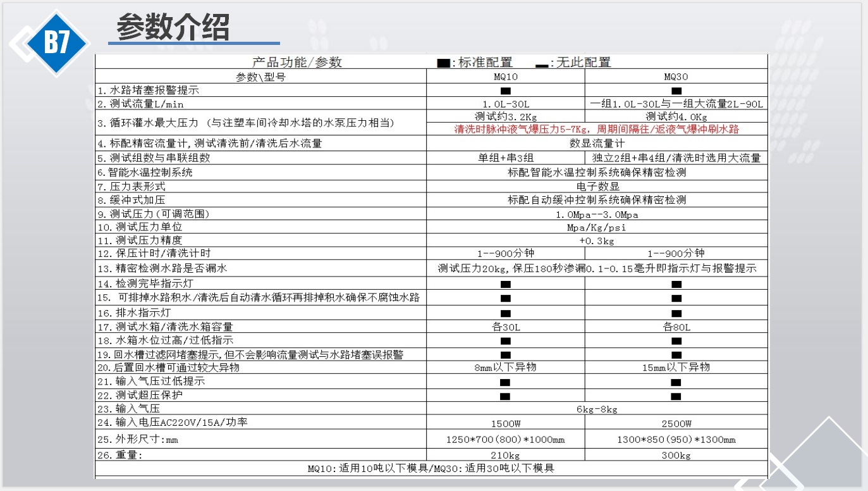Viewport: 868px width, 491px height.
Task: Click MQ30 black square for 输入气压过低提示
Action: (676, 382)
